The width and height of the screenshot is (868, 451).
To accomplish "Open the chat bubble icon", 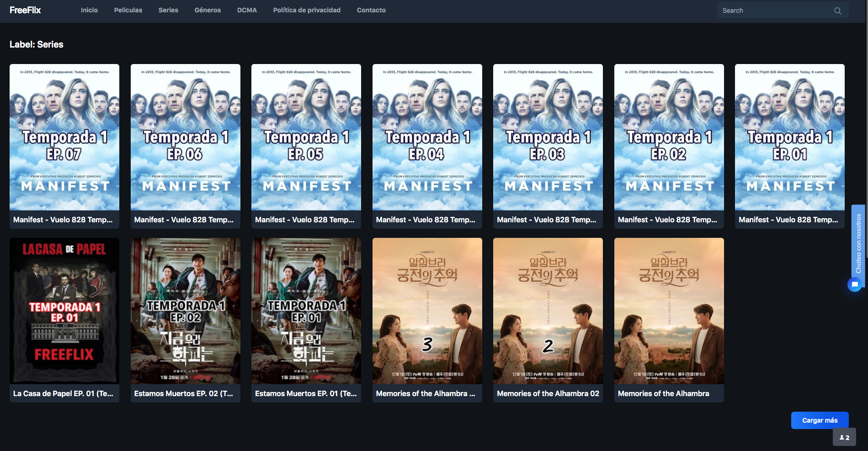I will tap(854, 285).
